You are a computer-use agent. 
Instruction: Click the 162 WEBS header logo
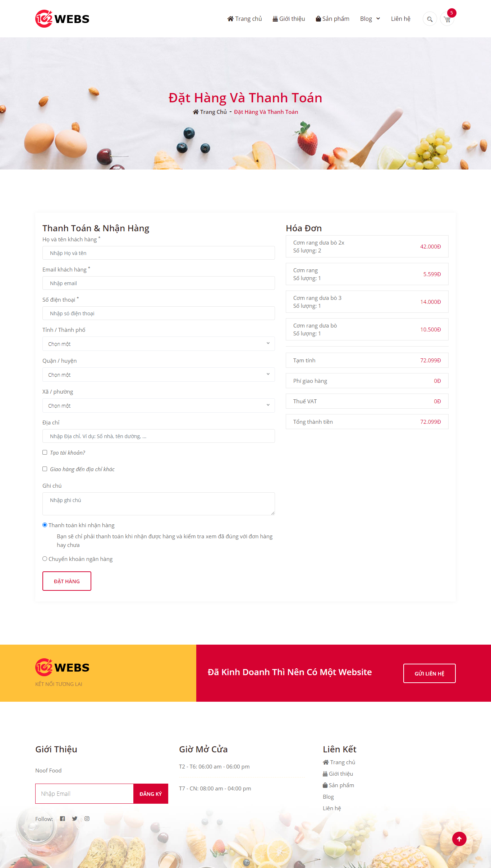(x=62, y=19)
